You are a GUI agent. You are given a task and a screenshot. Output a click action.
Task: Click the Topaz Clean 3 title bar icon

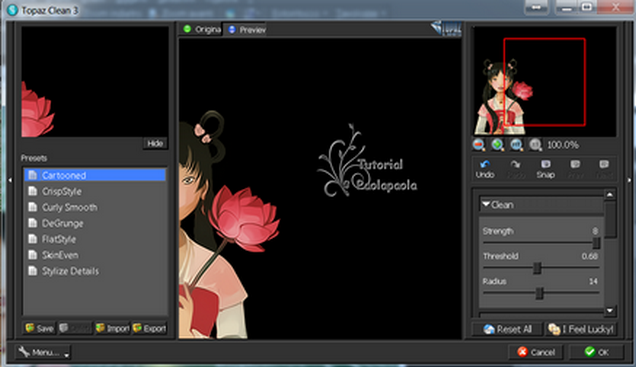pyautogui.click(x=13, y=10)
